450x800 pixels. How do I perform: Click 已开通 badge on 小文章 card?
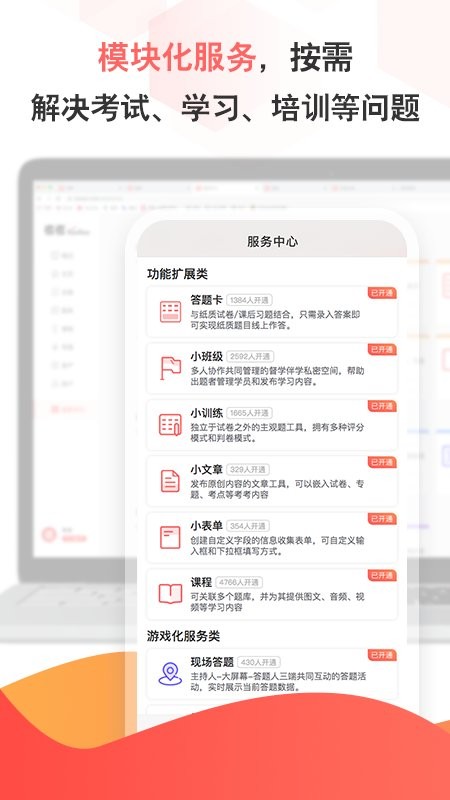click(382, 462)
